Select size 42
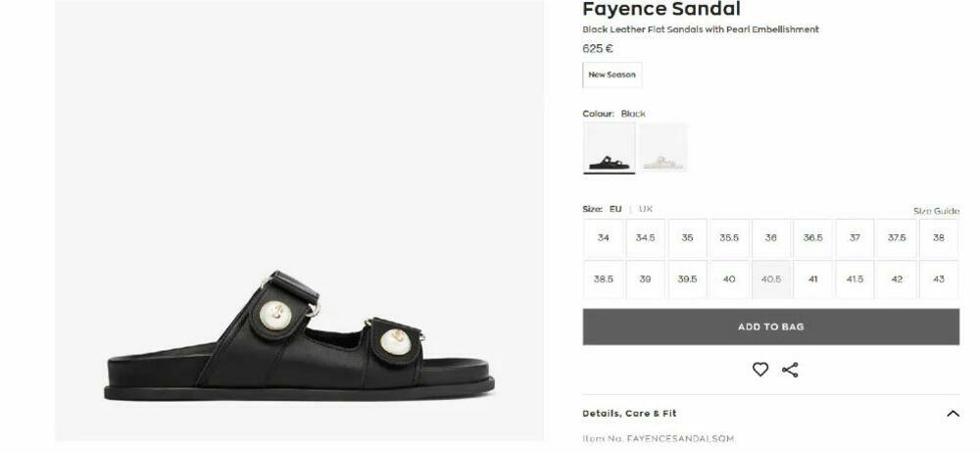 click(x=897, y=279)
